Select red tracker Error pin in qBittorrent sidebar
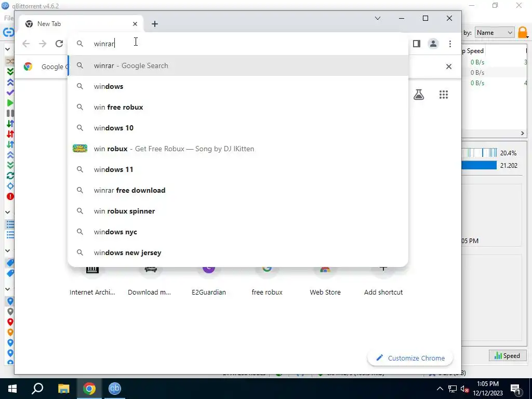532x399 pixels. click(10, 322)
